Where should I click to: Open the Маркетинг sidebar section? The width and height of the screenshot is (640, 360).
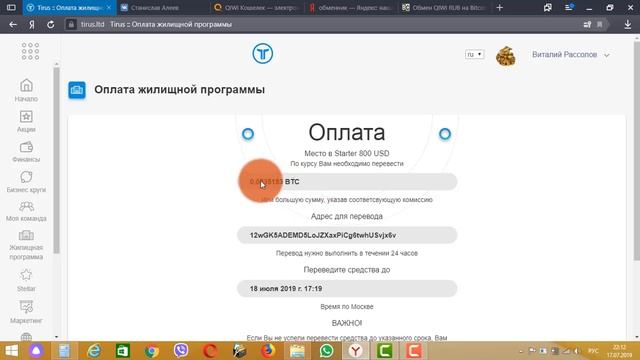(x=26, y=312)
